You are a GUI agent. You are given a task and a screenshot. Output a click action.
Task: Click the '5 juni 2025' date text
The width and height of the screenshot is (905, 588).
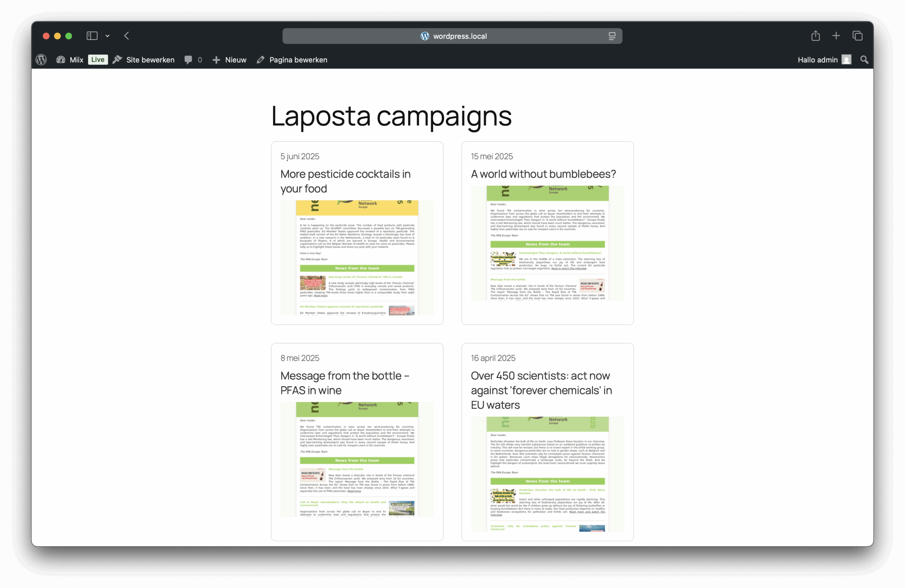pos(300,156)
